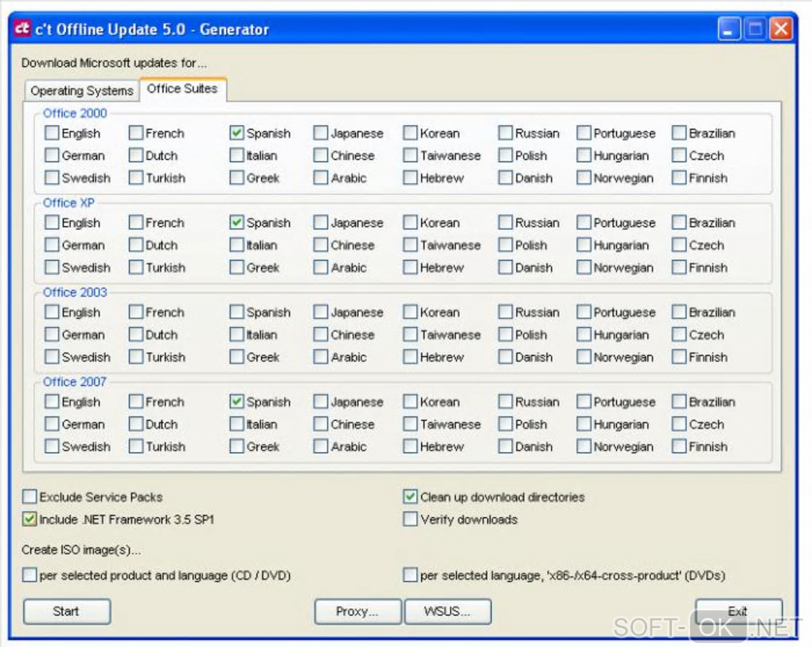Click the 'Office XP' group heading
The width and height of the screenshot is (812, 647).
[x=68, y=202]
